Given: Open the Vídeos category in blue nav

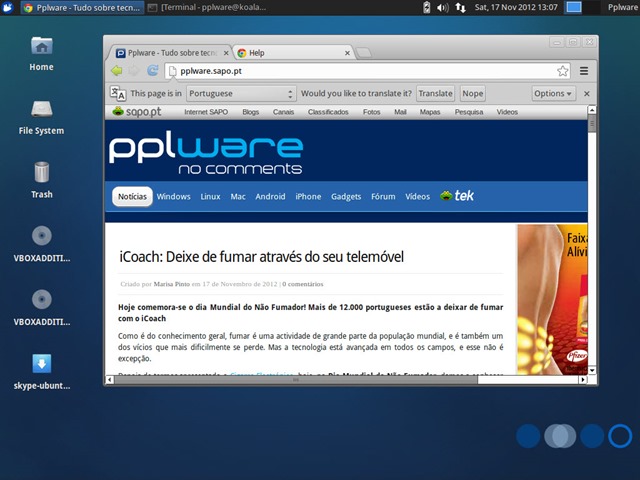Looking at the screenshot, I should (418, 196).
